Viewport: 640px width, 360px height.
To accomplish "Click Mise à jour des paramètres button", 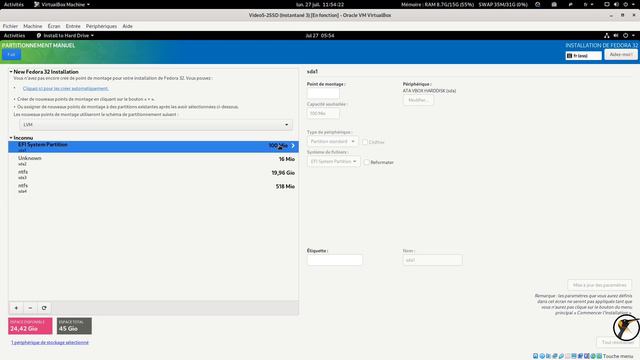I will pos(600,285).
